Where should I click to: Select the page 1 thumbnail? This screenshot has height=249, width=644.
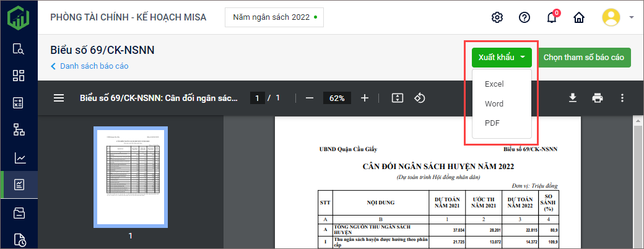coord(131,175)
